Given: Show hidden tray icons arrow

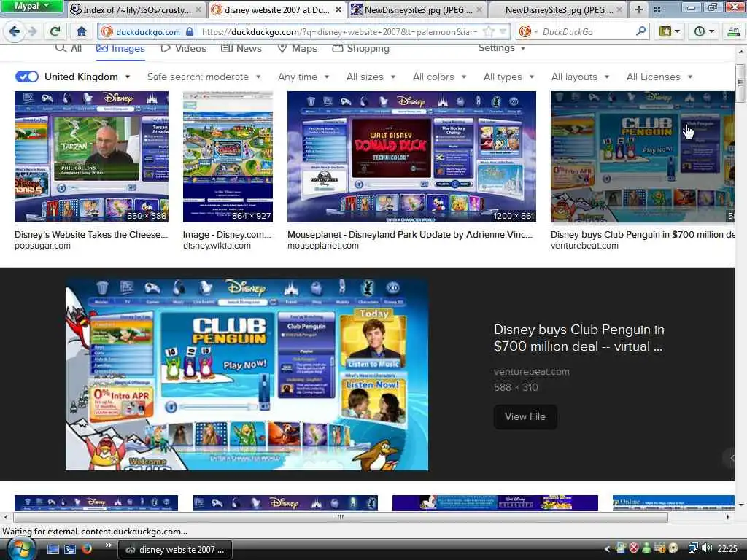Looking at the screenshot, I should point(607,549).
